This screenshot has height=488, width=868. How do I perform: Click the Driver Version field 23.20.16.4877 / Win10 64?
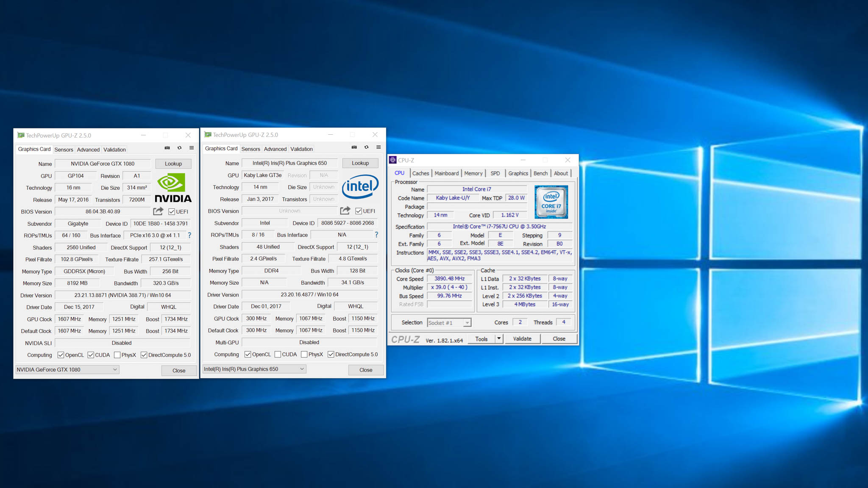click(x=309, y=294)
